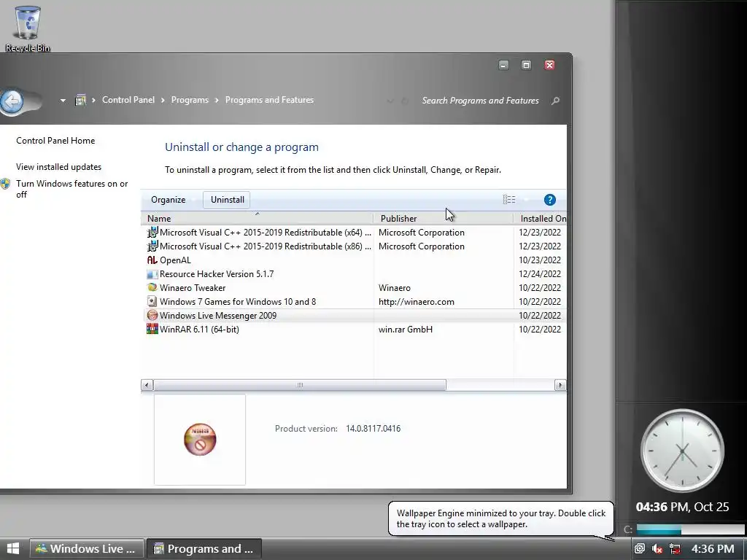Click the magnifier search icon
Viewport: 747px width, 560px height.
click(x=555, y=101)
